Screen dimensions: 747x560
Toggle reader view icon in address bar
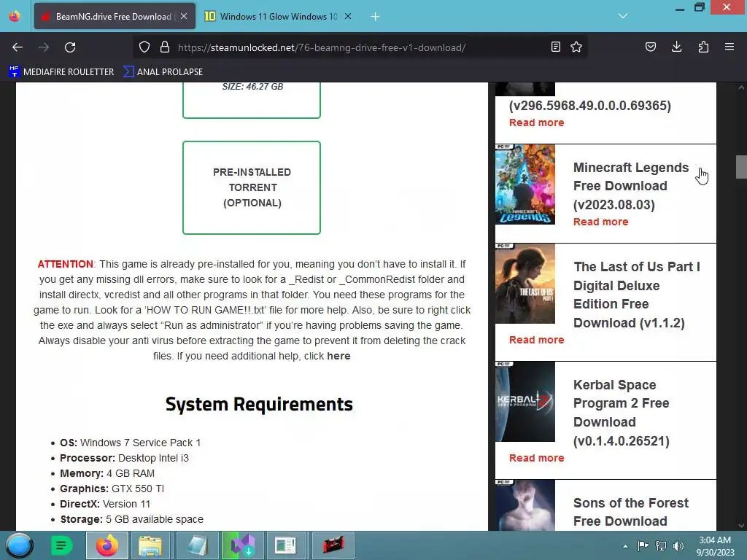pos(555,47)
